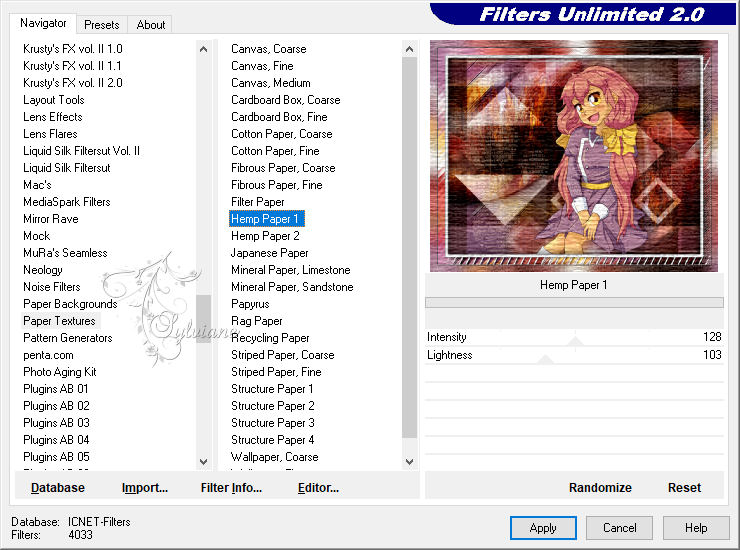Image resolution: width=740 pixels, height=550 pixels.
Task: Choose the Canvas, Fine filter
Action: point(262,66)
